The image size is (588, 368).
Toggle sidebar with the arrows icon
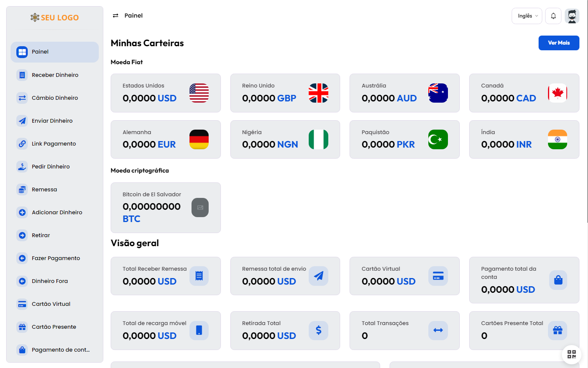coord(116,16)
